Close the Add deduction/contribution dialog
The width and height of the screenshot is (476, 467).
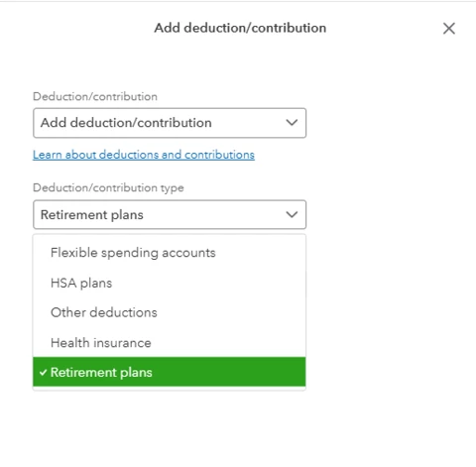pyautogui.click(x=449, y=29)
